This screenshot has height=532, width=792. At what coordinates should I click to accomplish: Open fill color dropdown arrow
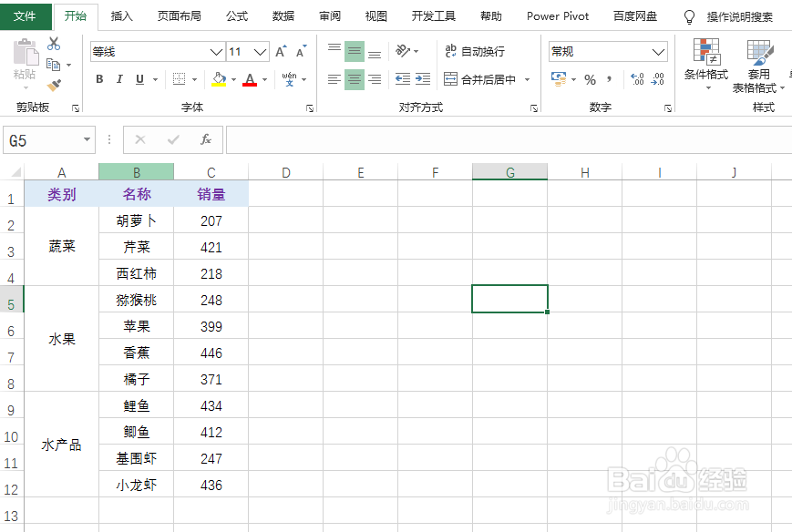tap(233, 79)
